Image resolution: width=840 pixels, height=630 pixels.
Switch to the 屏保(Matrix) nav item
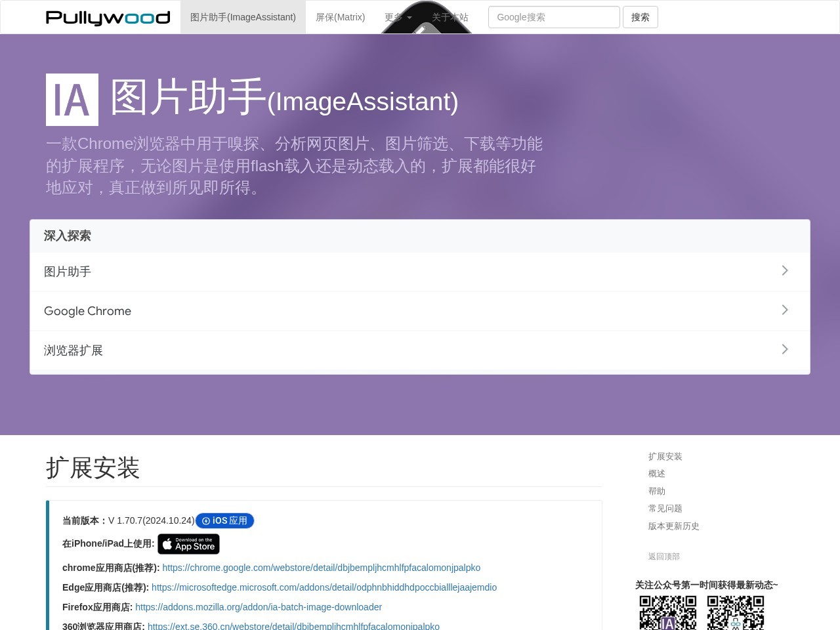[340, 17]
